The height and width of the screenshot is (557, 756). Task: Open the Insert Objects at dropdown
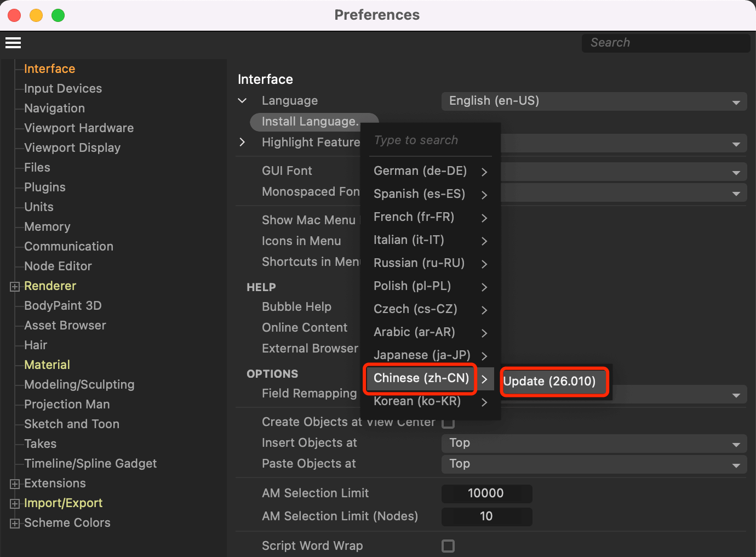click(594, 443)
